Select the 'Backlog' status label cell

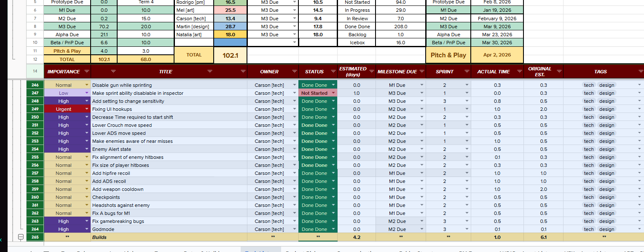coord(357,35)
